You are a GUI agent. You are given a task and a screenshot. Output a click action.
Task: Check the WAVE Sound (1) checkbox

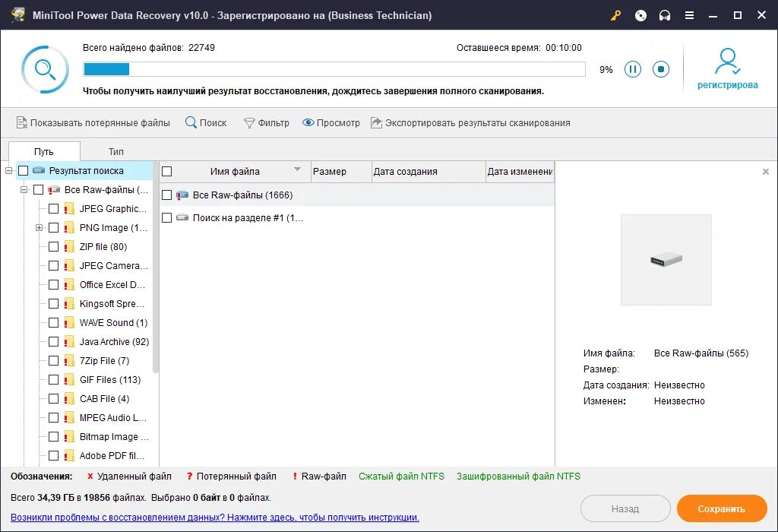54,322
